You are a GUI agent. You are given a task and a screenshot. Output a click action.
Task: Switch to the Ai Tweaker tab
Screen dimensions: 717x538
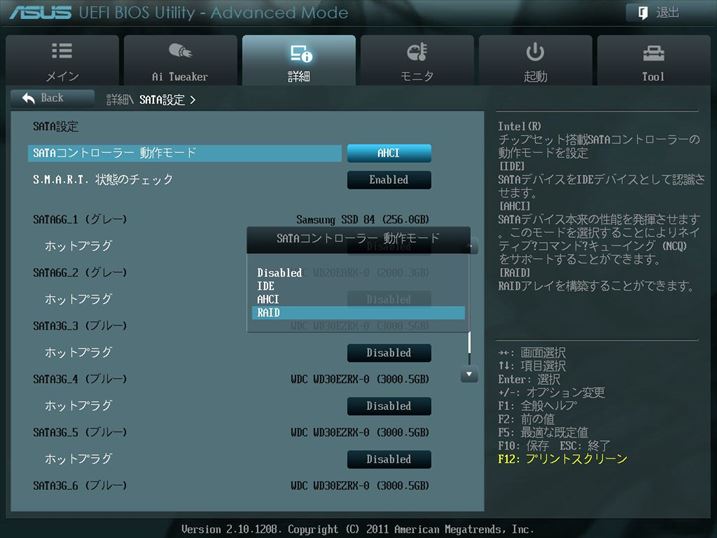pyautogui.click(x=180, y=60)
